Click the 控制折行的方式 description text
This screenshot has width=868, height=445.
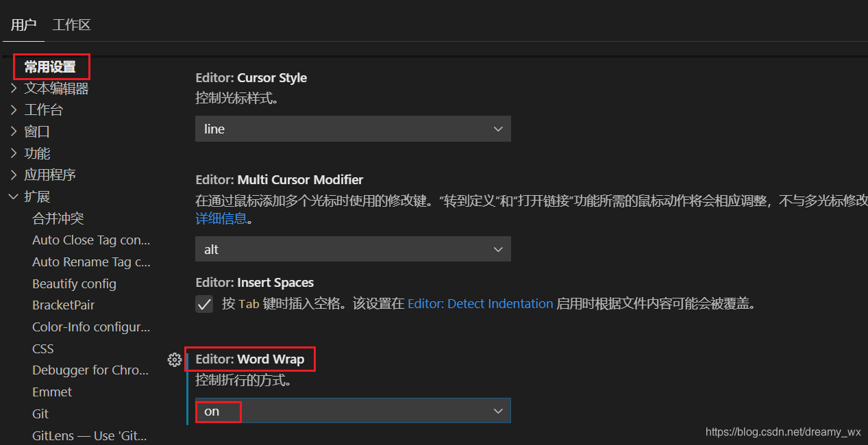[x=243, y=380]
